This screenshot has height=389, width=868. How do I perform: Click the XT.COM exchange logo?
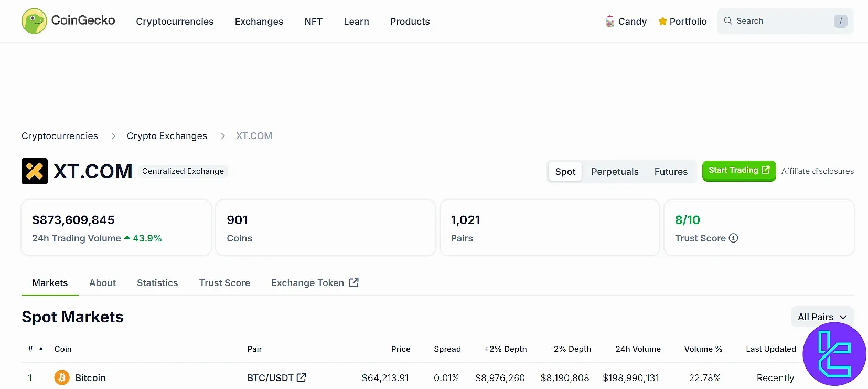[x=35, y=171]
